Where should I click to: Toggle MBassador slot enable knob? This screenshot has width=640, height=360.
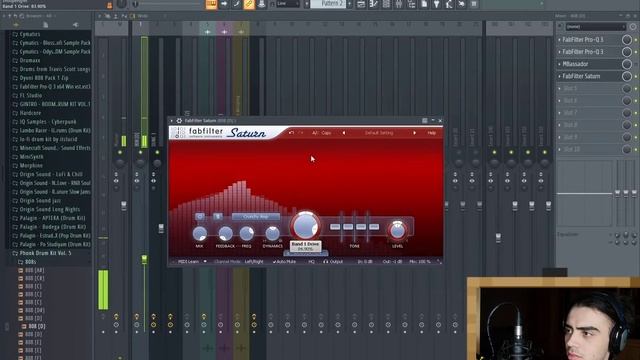[x=627, y=64]
